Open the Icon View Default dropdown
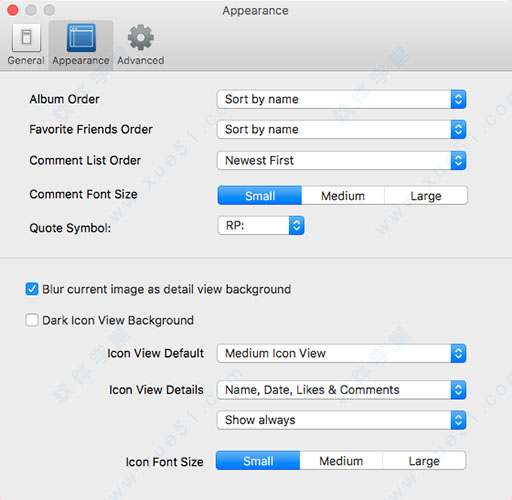This screenshot has height=500, width=512. click(x=341, y=353)
